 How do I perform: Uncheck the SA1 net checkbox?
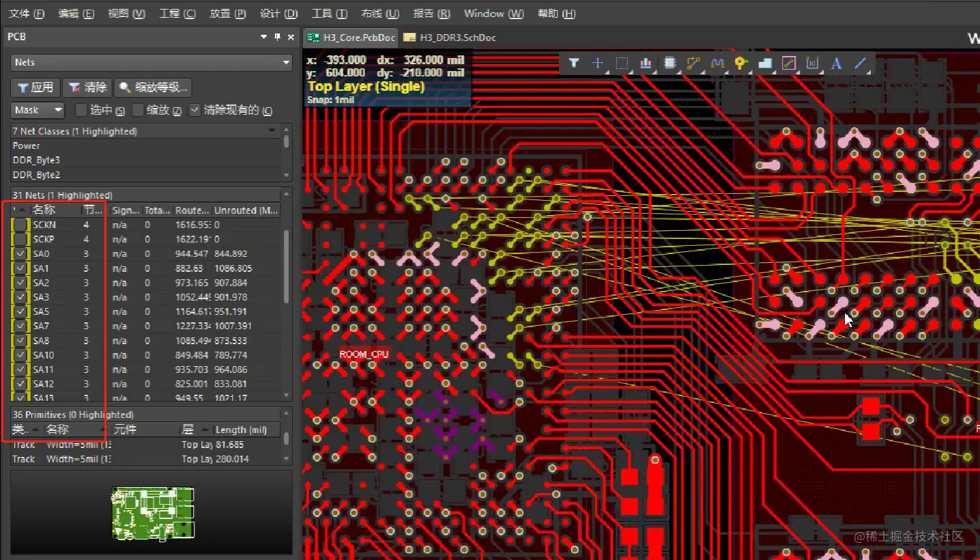tap(20, 268)
